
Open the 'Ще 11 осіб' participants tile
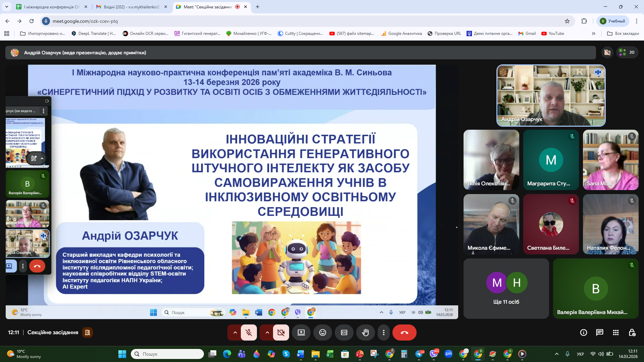pyautogui.click(x=506, y=288)
